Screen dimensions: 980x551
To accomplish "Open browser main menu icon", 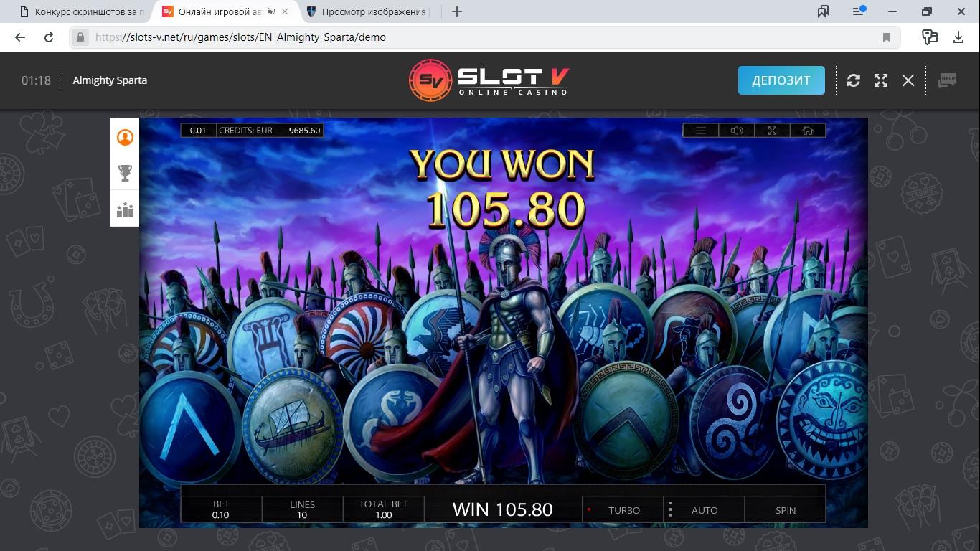I will 859,11.
